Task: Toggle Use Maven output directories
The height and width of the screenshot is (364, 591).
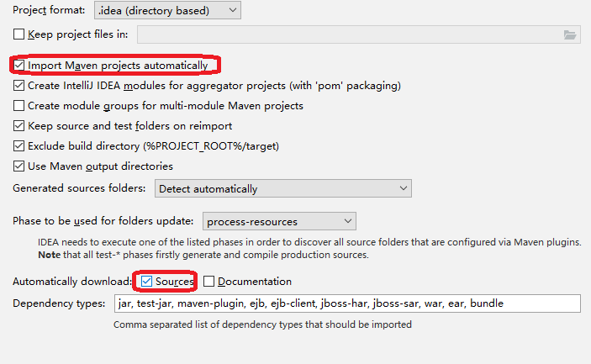Action: click(x=19, y=166)
